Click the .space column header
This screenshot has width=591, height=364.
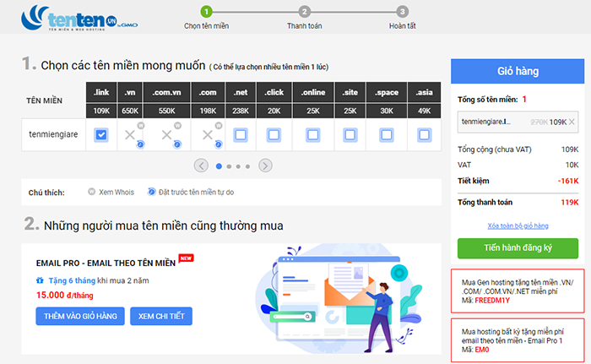pos(387,92)
